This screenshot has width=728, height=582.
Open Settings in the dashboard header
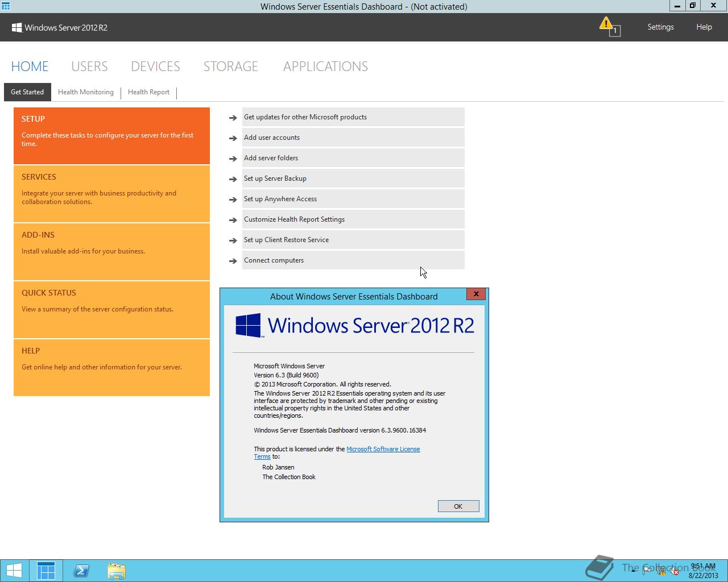click(660, 27)
